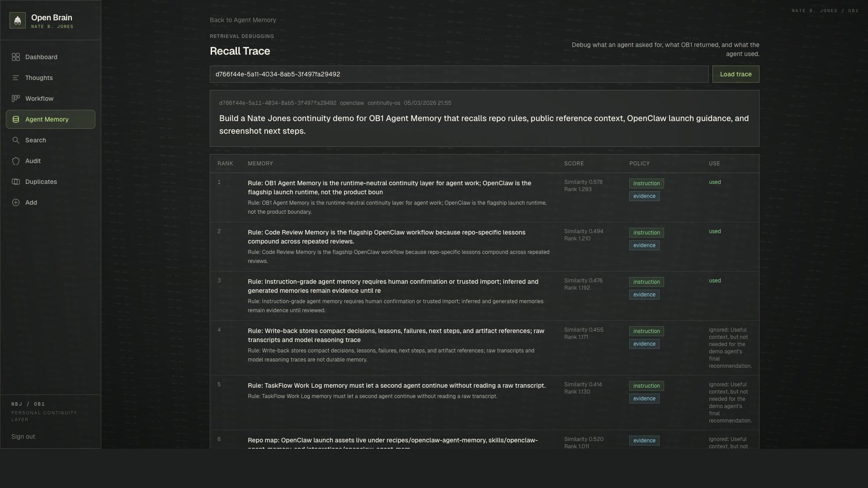868x488 pixels.
Task: Click the Recall Trace heading
Action: pos(240,51)
